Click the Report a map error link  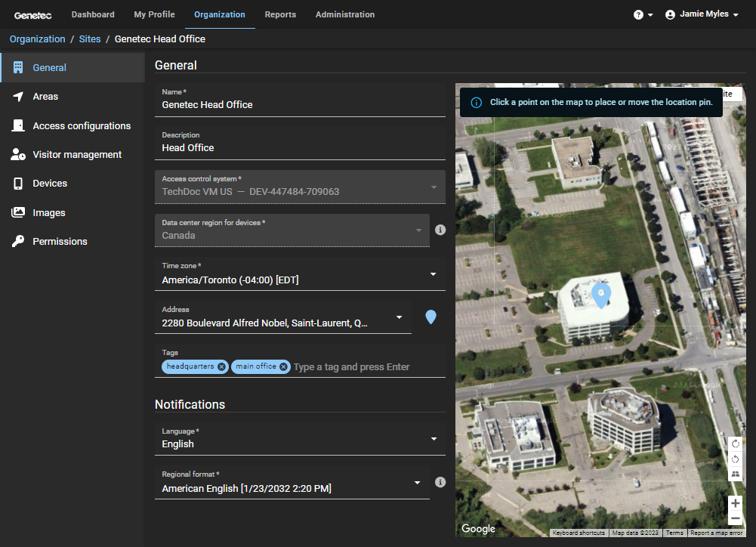click(716, 533)
